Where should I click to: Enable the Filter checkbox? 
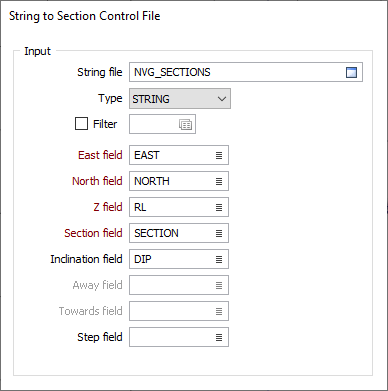point(81,124)
